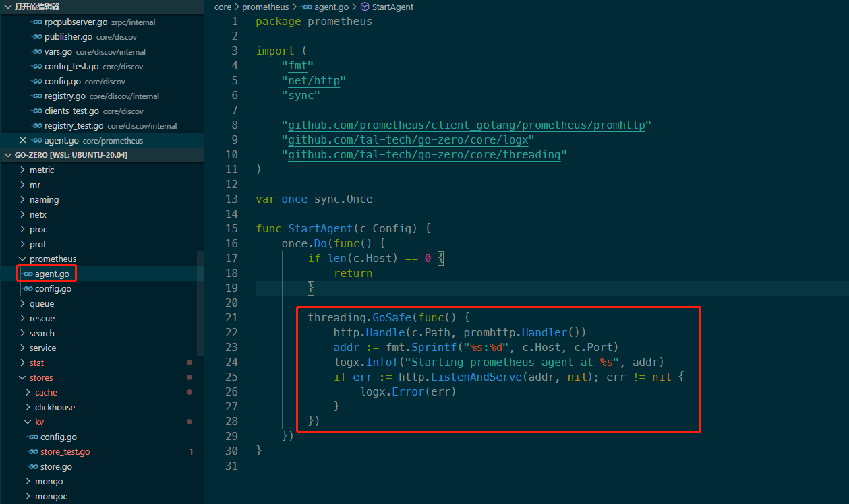Click the Go icon next to registry.go
Viewport: 849px width, 504px height.
coord(36,96)
